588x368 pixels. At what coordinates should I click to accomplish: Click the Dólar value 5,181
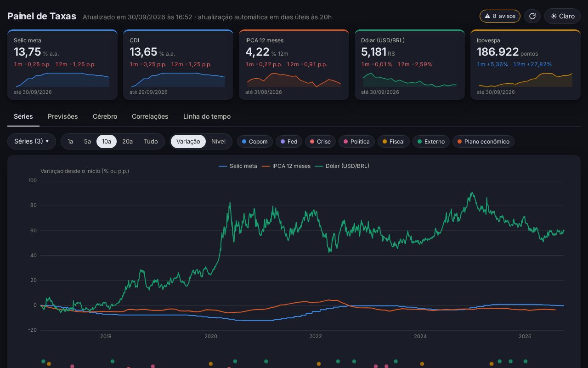tap(373, 52)
